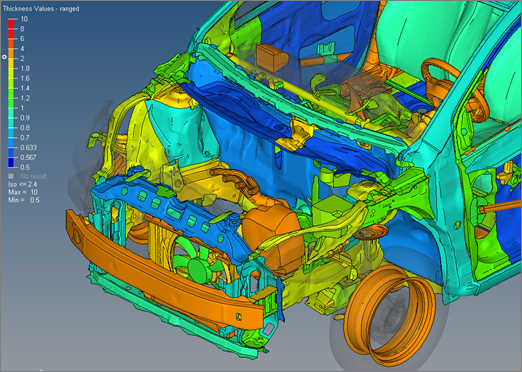522x372 pixels.
Task: Click the gray 'No result' legend square
Action: [11, 176]
